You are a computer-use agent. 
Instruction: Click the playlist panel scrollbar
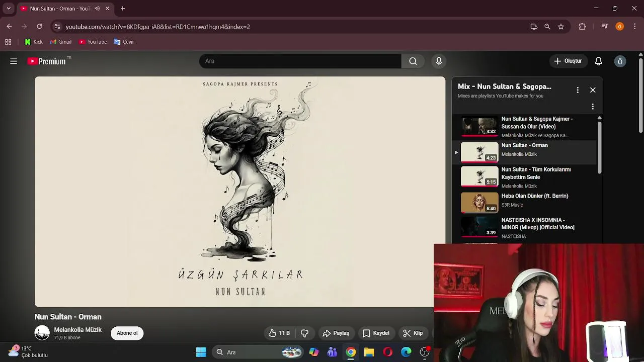[x=599, y=147]
